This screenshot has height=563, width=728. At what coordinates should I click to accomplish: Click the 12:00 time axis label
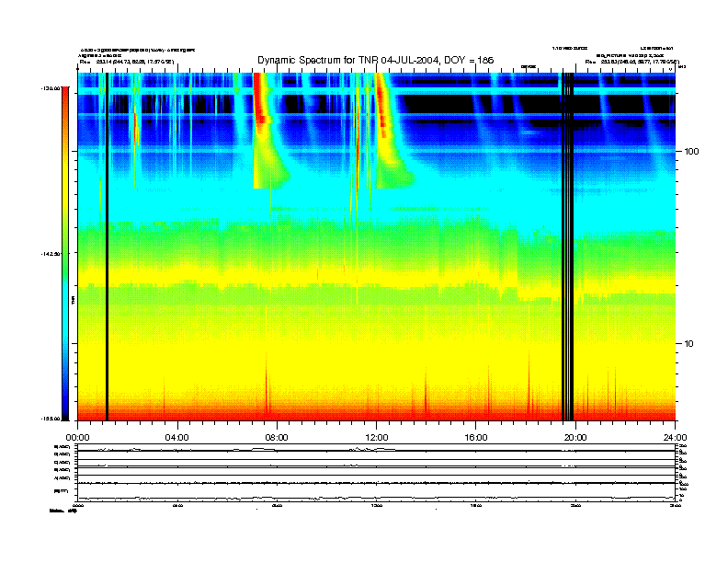[x=377, y=438]
